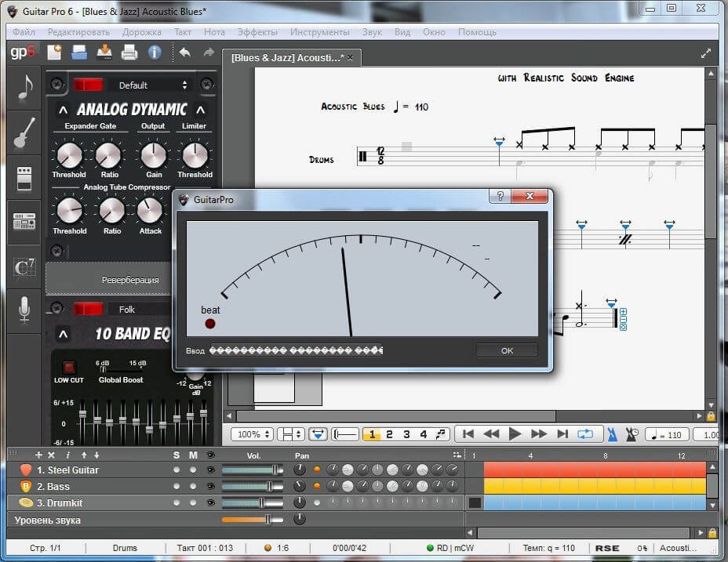Screen dimensions: 728x562
Task: Toggle the red switch beside the Default preset
Action: click(88, 85)
